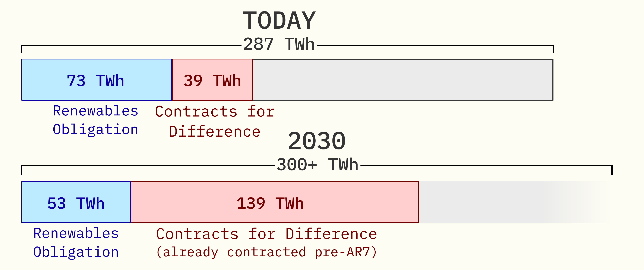
Task: Click left end tick of the 300+ TWh bracket
Action: click(22, 170)
